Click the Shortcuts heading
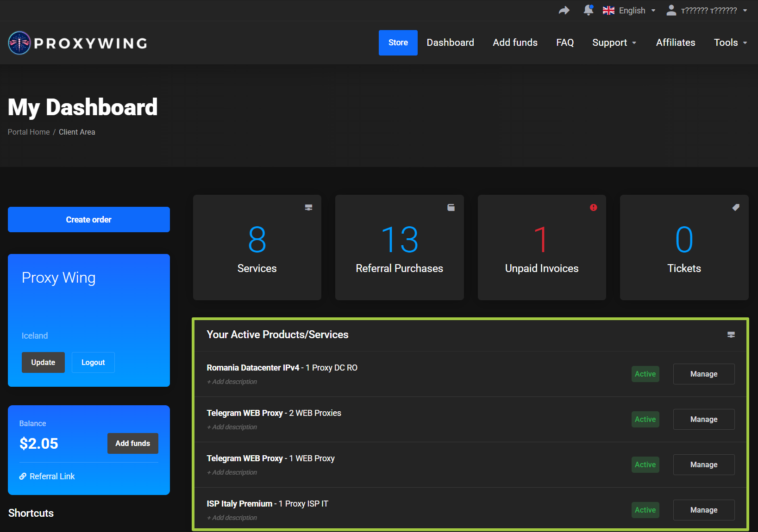 pyautogui.click(x=31, y=513)
